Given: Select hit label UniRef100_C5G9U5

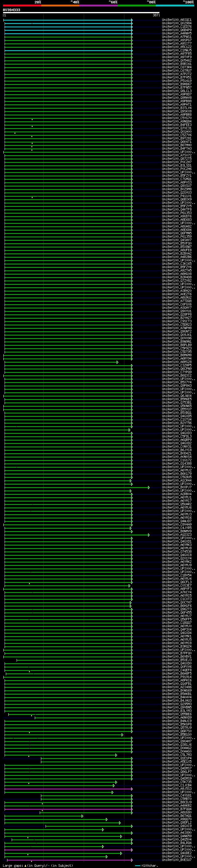Looking at the screenshot, I should pyautogui.click(x=177, y=477).
